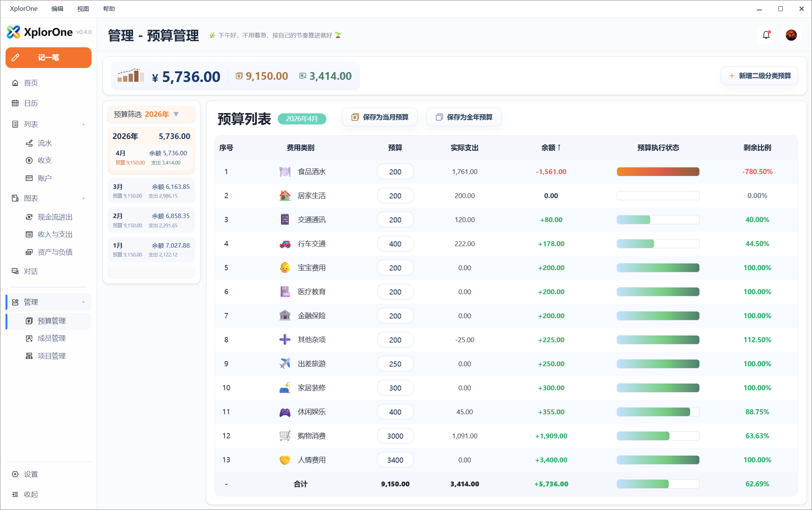Image resolution: width=812 pixels, height=510 pixels.
Task: Click the notification bell icon
Action: [x=766, y=35]
